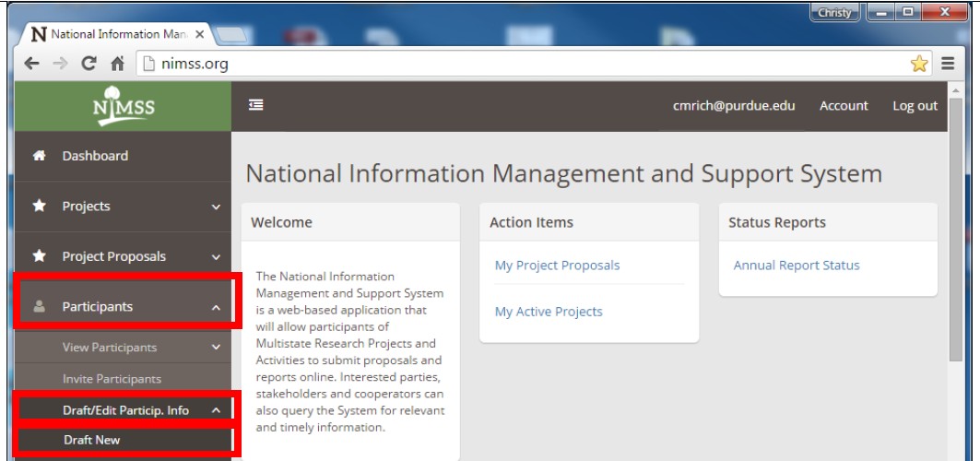The image size is (980, 461).
Task: Expand the Project Proposals chevron
Action: tap(216, 257)
